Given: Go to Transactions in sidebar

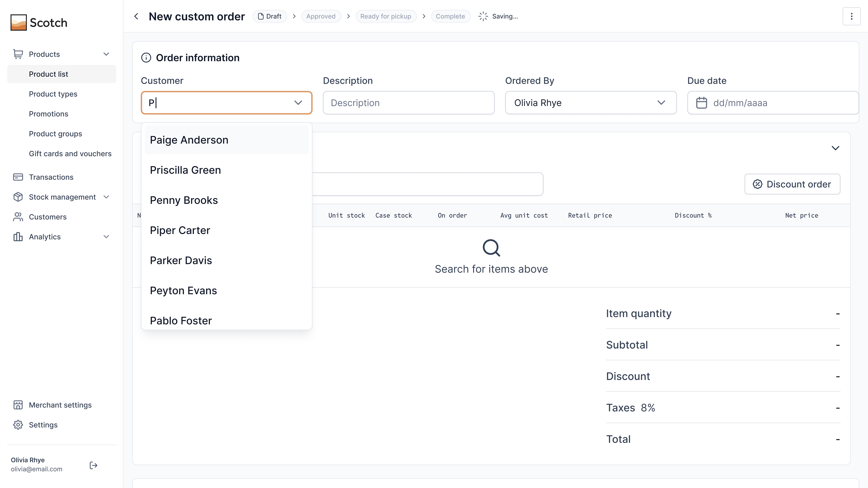Looking at the screenshot, I should pos(51,177).
